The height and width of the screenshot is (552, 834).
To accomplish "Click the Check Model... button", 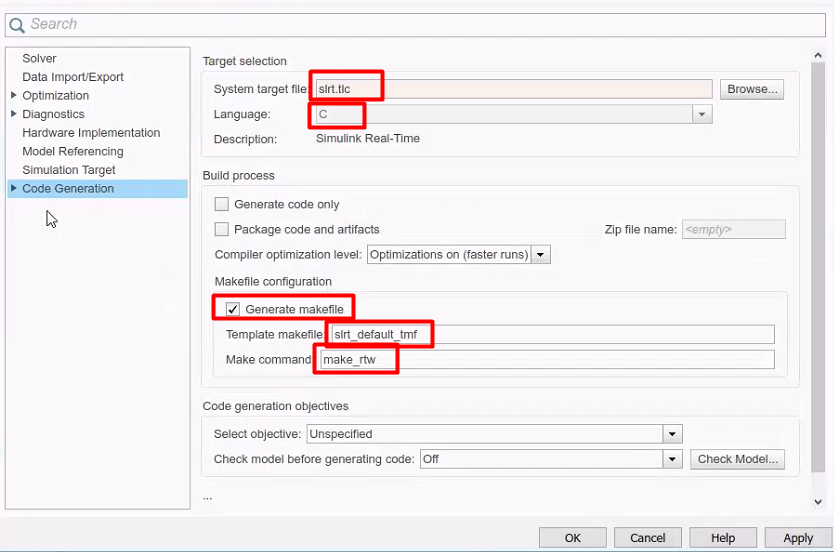I will [x=737, y=459].
